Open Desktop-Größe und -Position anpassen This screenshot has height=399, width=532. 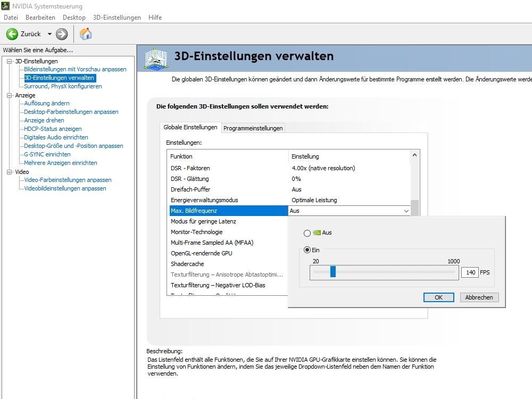click(x=73, y=146)
